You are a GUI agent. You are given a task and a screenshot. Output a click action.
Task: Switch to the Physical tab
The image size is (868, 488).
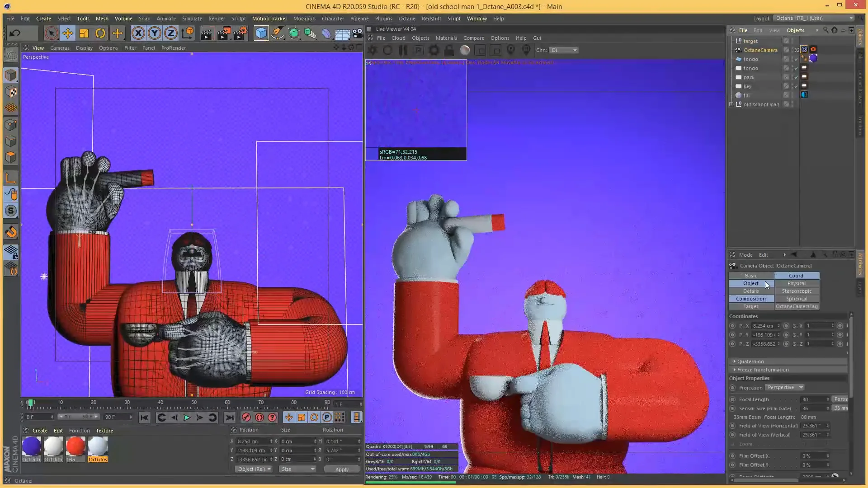tap(796, 283)
